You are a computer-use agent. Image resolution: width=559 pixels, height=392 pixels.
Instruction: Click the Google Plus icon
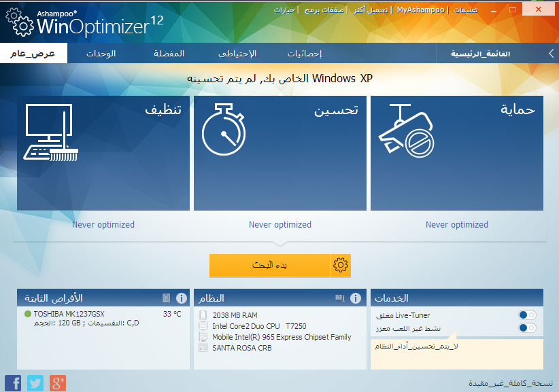(58, 382)
